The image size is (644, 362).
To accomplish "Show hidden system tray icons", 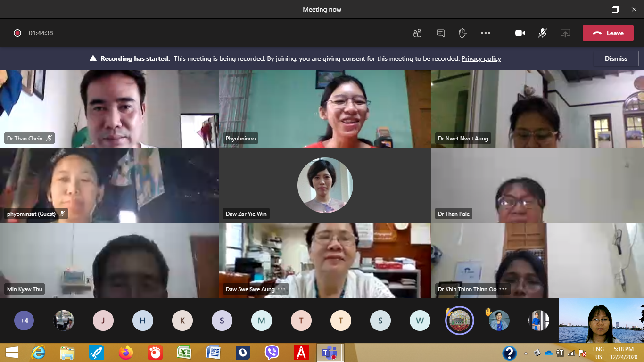I will [526, 353].
